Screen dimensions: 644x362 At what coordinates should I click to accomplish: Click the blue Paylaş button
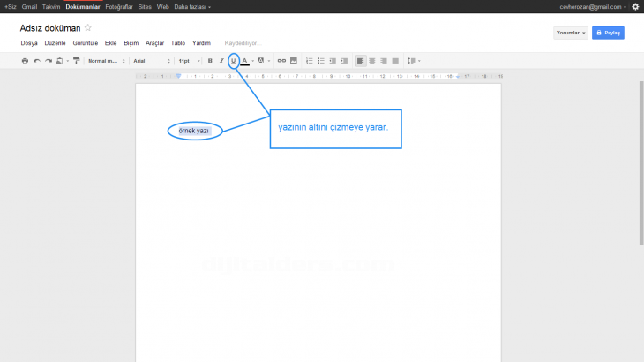click(x=608, y=33)
